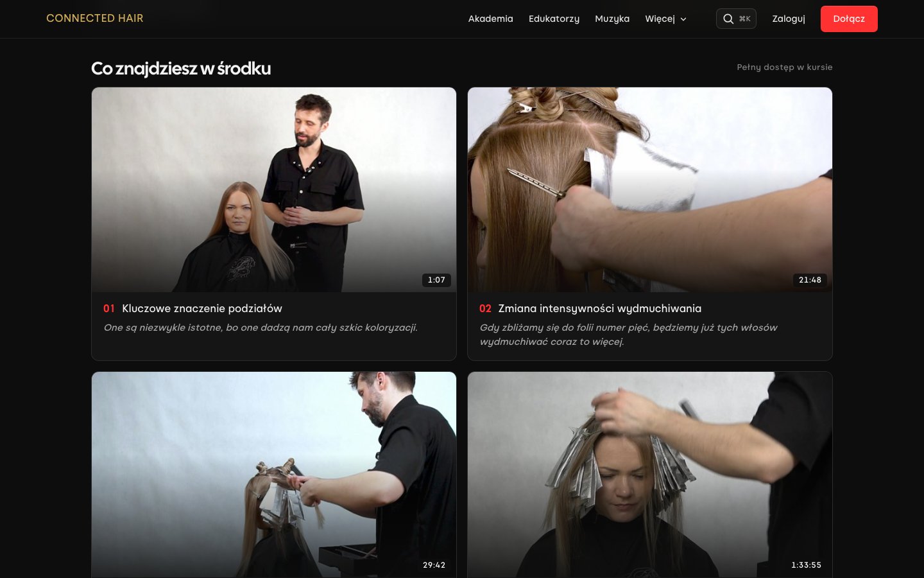Click the 21:48 duration badge
This screenshot has width=924, height=578.
coord(810,280)
